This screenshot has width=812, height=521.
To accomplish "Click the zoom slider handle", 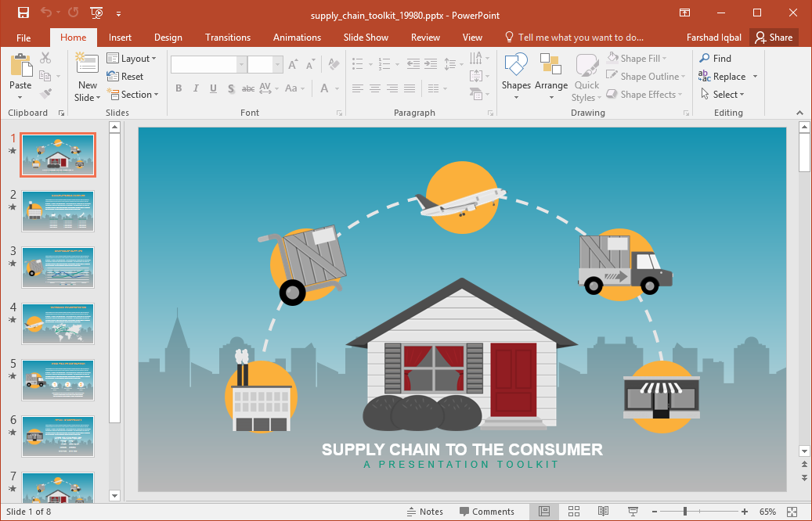I will [x=685, y=512].
